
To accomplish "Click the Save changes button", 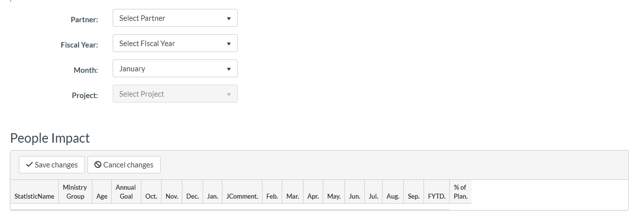I will click(52, 165).
